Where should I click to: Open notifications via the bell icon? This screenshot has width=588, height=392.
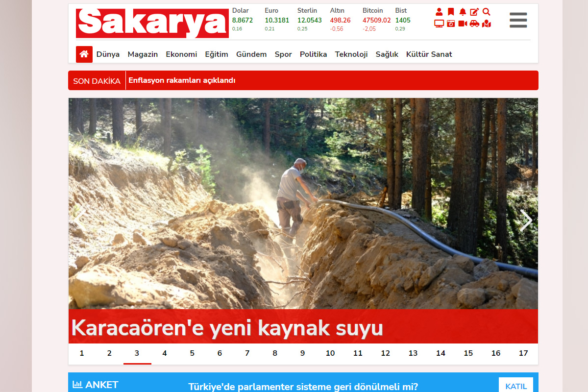click(463, 12)
